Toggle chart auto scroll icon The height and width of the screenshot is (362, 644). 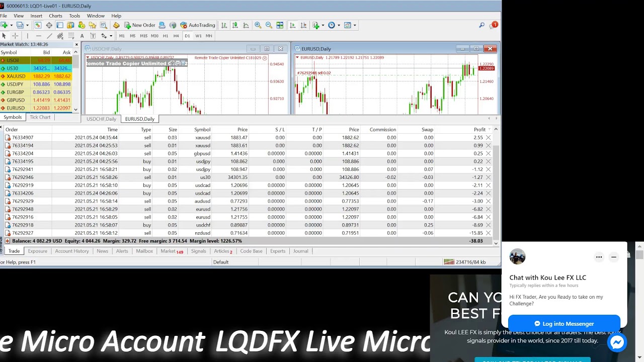(x=292, y=25)
